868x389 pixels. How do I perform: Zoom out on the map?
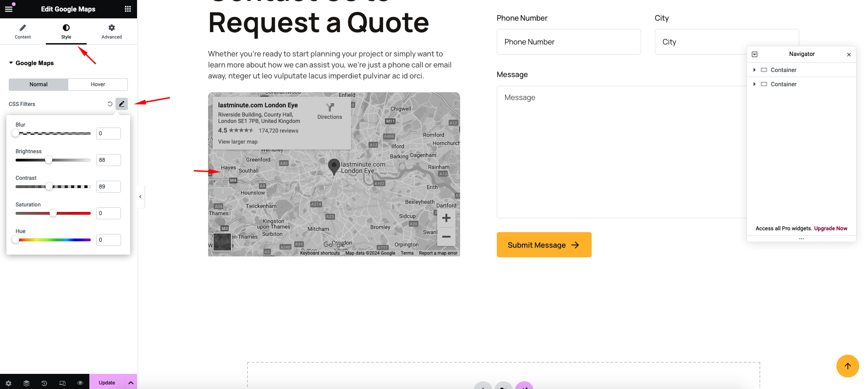click(446, 237)
